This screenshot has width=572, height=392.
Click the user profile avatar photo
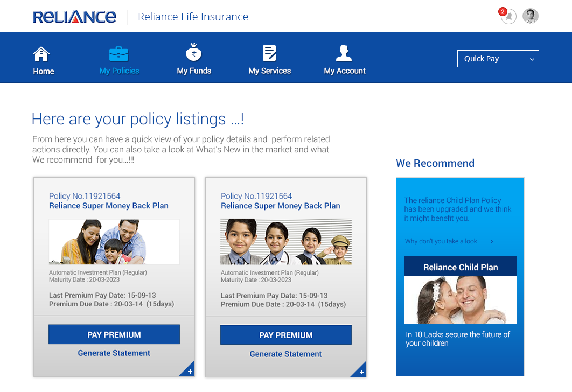(531, 16)
